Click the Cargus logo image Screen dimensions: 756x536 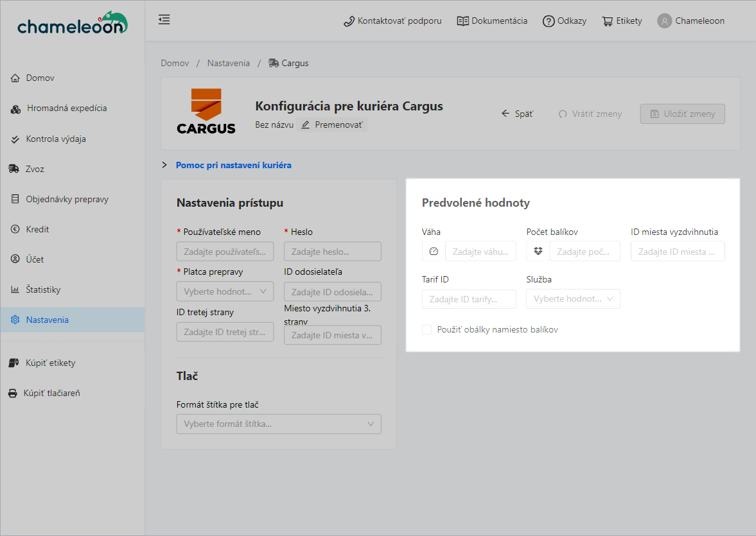point(206,111)
